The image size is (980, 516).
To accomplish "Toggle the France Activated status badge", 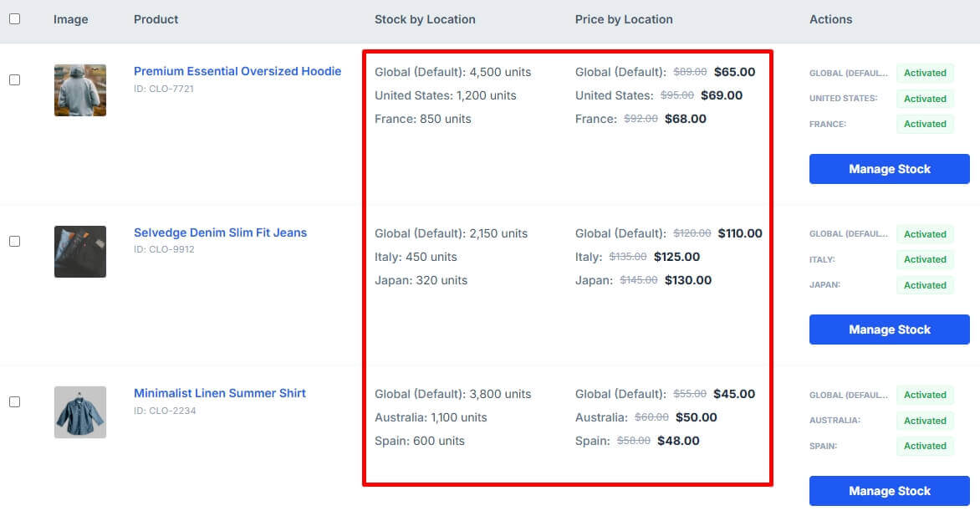I will [x=924, y=124].
